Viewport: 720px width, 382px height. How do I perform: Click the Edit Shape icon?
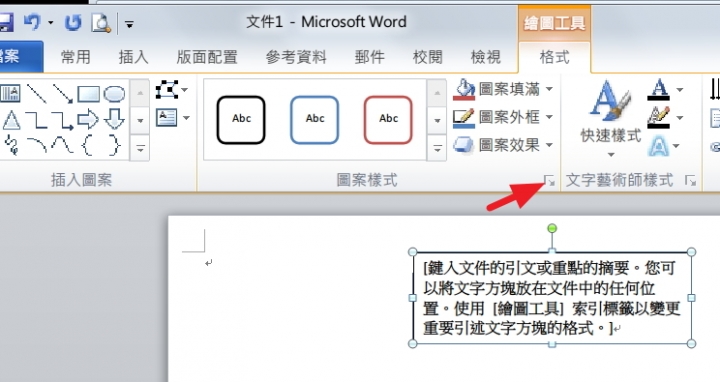point(166,90)
